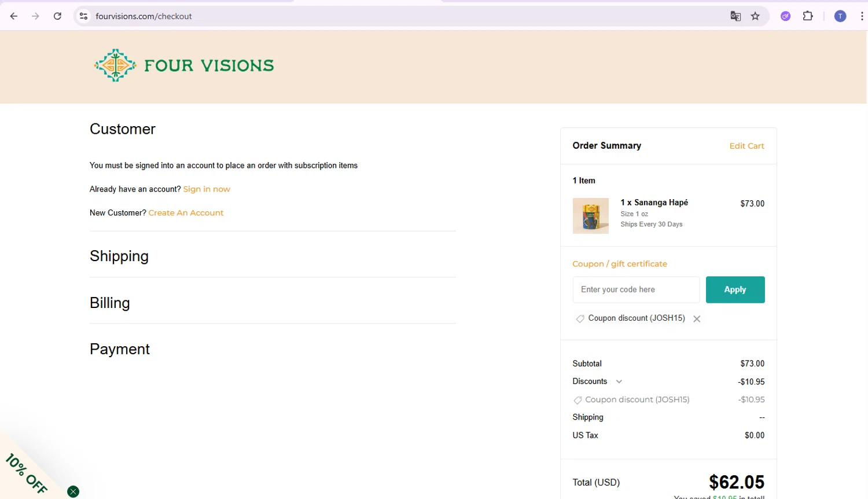Open the purple browser extension icon
Viewport: 868px width, 499px height.
click(785, 16)
